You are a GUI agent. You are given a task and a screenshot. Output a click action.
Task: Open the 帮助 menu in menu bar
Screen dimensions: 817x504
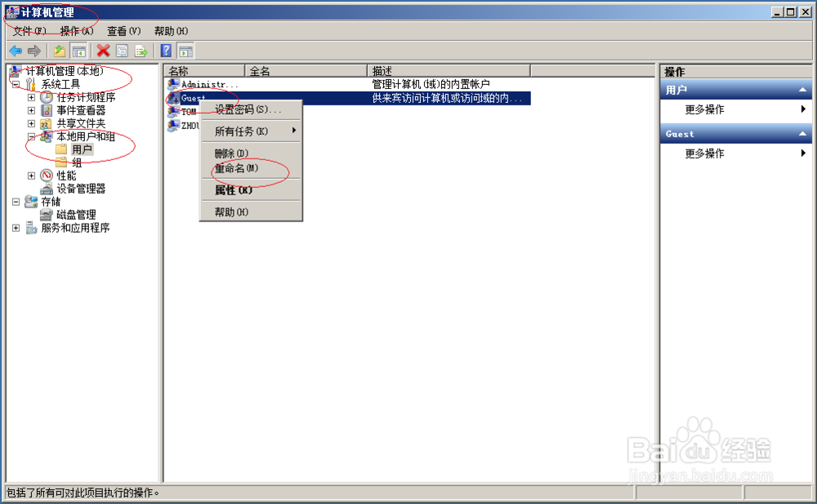click(171, 31)
